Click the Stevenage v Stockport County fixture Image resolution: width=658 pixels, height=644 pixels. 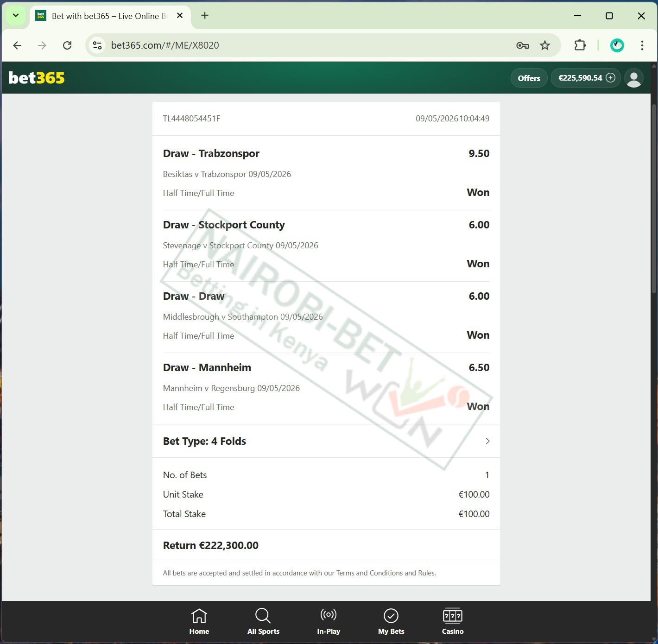pyautogui.click(x=240, y=246)
